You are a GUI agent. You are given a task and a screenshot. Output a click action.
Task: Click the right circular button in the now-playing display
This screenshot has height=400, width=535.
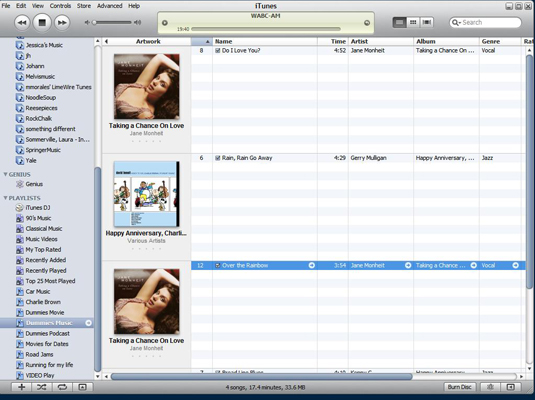(x=367, y=23)
